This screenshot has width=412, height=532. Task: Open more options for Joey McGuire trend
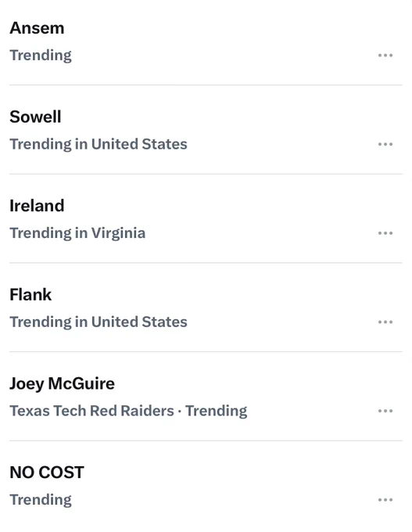pyautogui.click(x=385, y=411)
